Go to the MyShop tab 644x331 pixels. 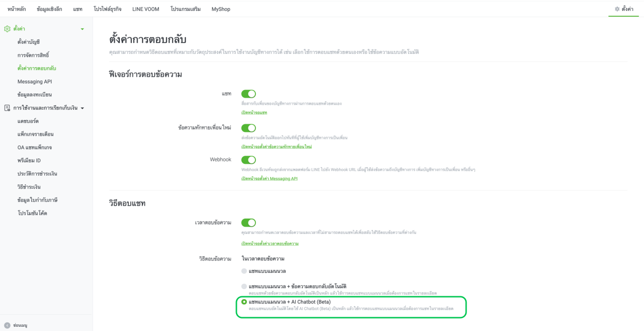coord(221,9)
